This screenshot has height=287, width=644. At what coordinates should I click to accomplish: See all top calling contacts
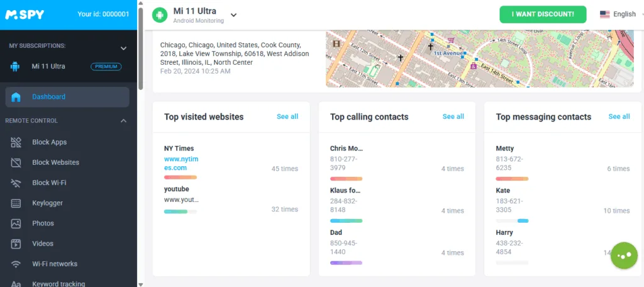click(453, 117)
